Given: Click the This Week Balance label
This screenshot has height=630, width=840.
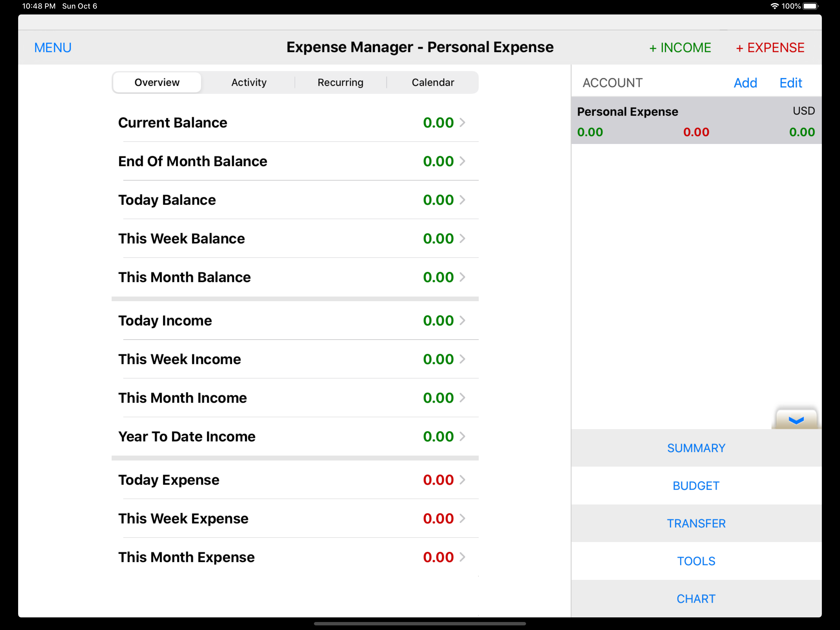Looking at the screenshot, I should click(x=181, y=238).
